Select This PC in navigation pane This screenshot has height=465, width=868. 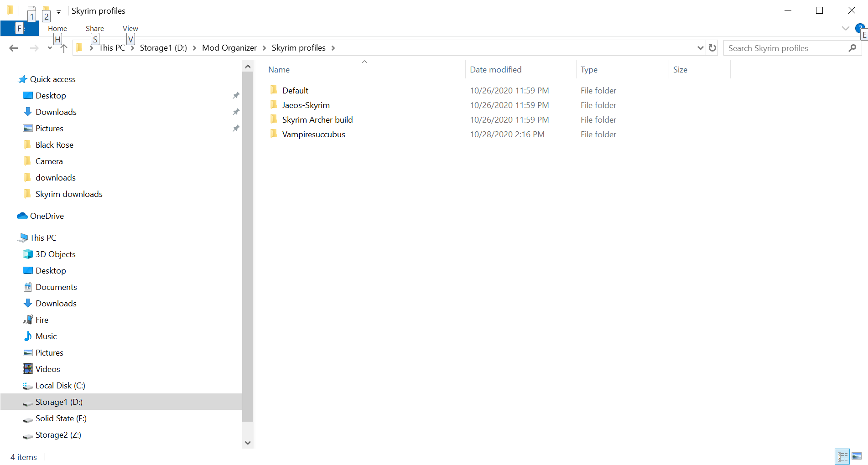coord(43,238)
